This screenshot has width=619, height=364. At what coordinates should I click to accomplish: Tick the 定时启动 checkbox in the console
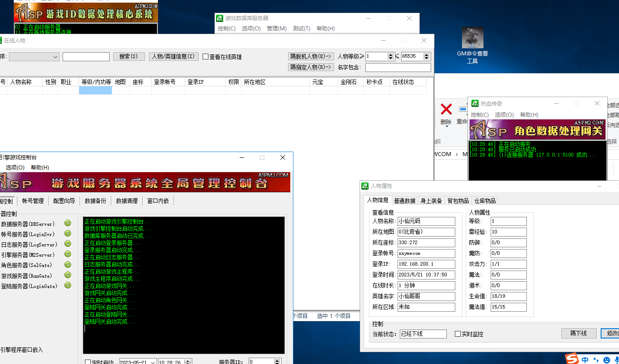click(88, 362)
